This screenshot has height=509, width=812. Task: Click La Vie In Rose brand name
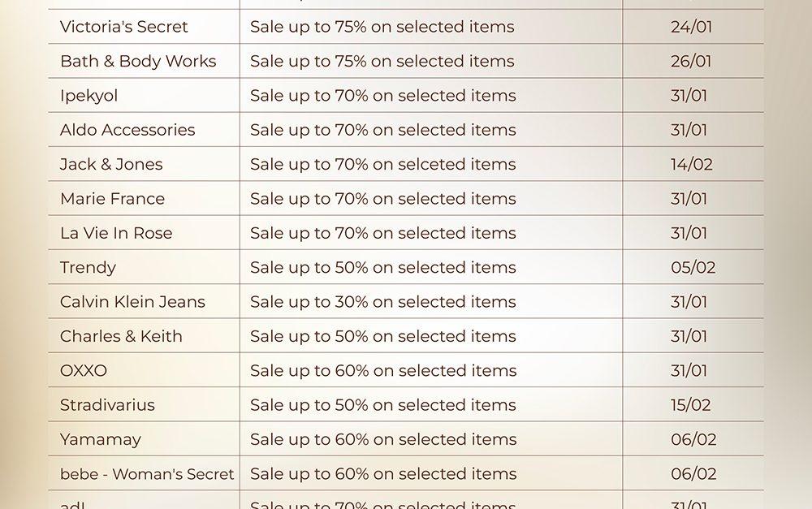116,233
